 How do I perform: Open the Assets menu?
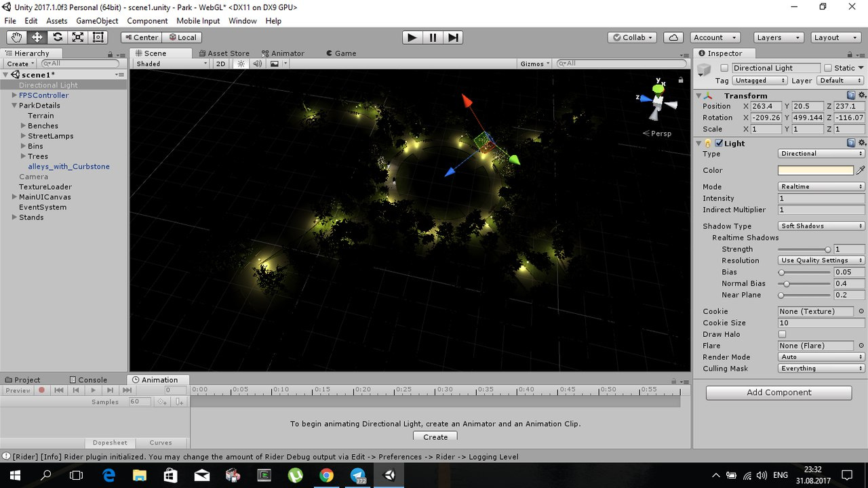click(x=56, y=21)
